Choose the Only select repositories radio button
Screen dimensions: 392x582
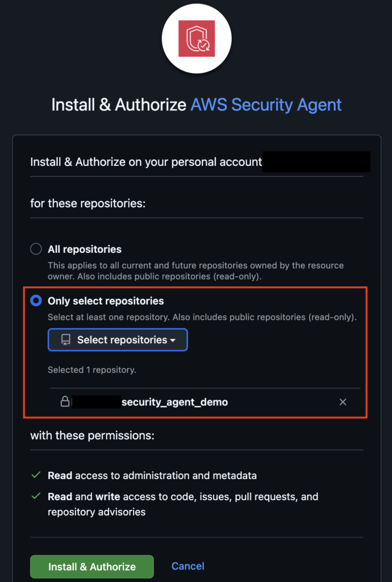click(36, 301)
